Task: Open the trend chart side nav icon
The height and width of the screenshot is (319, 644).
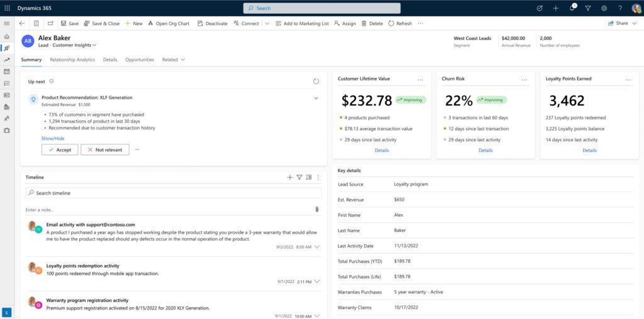Action: [x=6, y=60]
